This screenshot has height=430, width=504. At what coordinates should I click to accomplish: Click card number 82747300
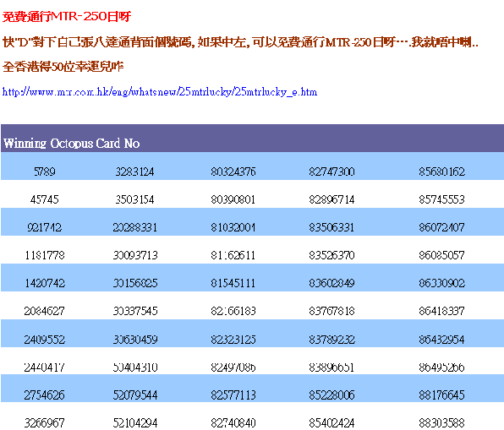point(331,171)
